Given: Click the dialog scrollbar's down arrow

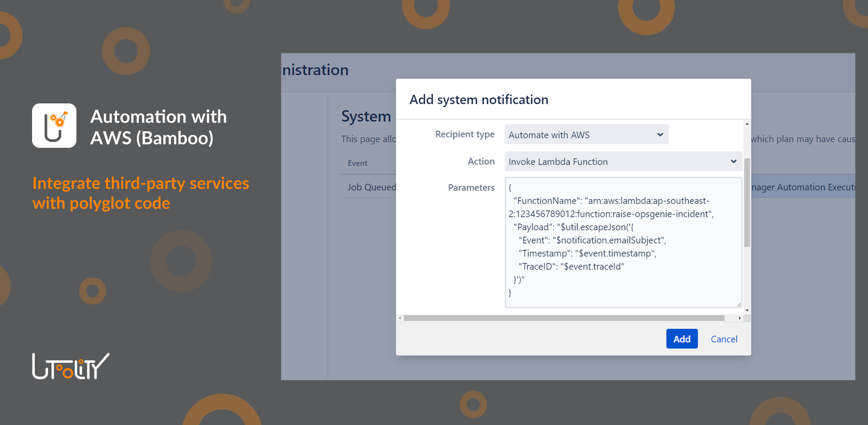Looking at the screenshot, I should tap(747, 309).
